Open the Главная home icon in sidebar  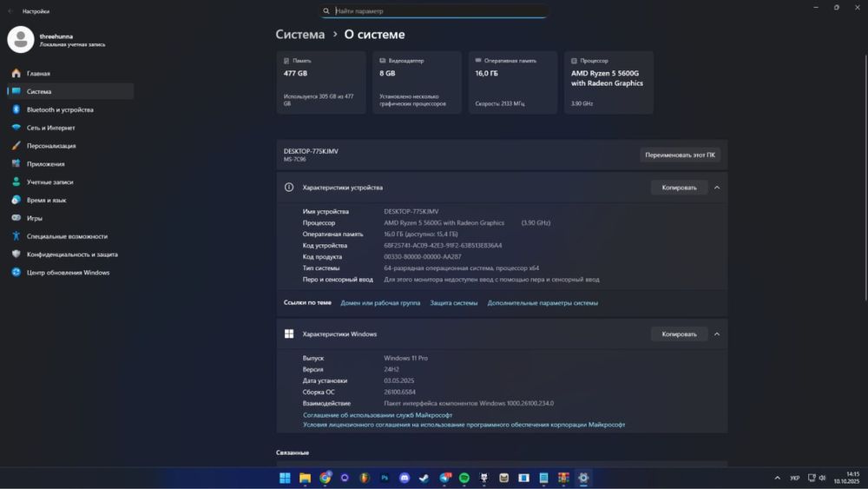[x=16, y=73]
